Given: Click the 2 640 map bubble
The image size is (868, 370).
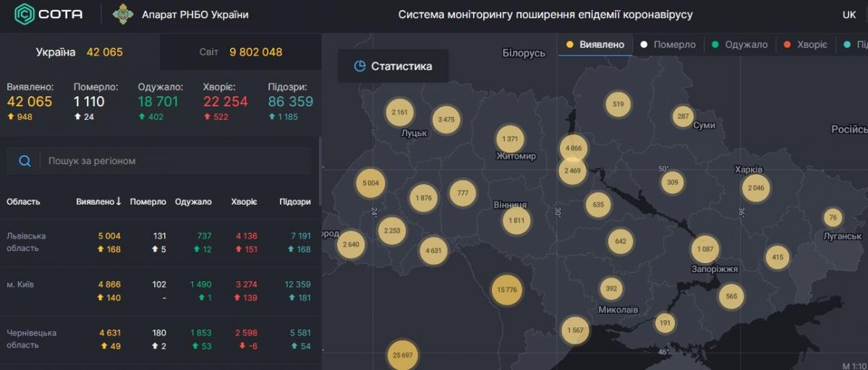Looking at the screenshot, I should (350, 244).
